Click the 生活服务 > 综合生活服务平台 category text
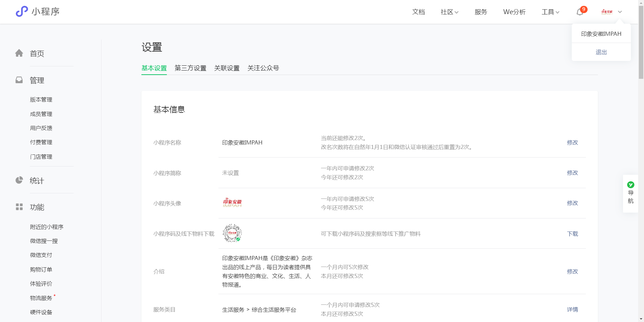Image resolution: width=644 pixels, height=322 pixels. coord(259,310)
